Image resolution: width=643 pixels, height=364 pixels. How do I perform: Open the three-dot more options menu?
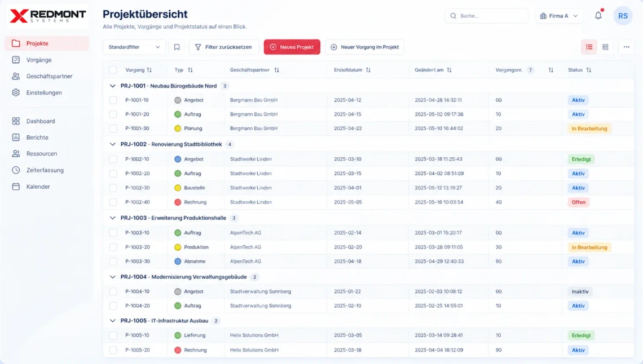tap(626, 47)
